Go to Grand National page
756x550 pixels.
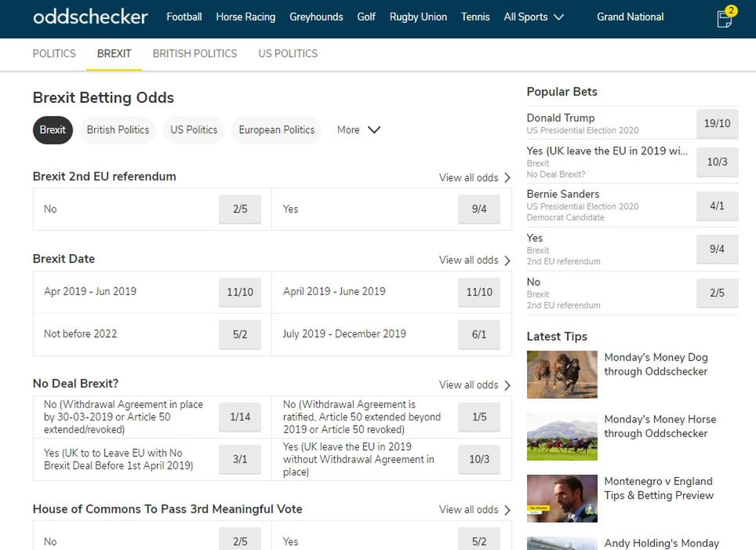[631, 17]
